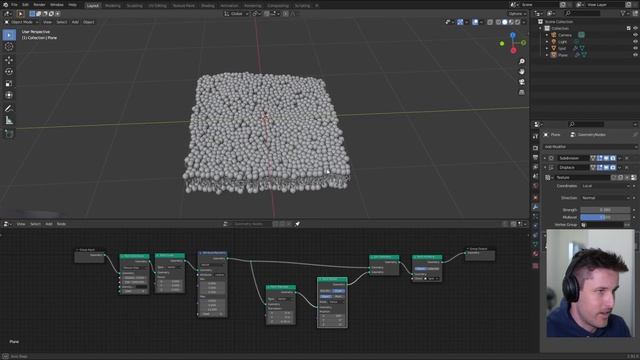Open the Object Mode dropdown
This screenshot has height=360, width=640.
21,22
